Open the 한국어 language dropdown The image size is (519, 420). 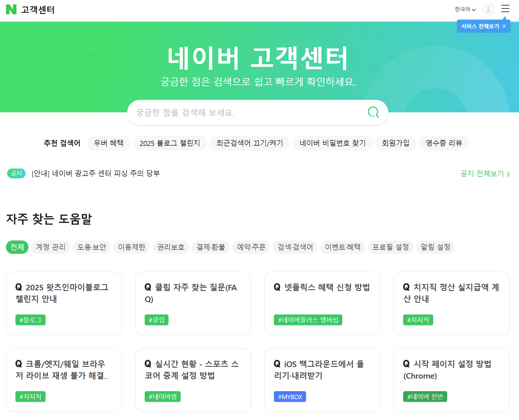465,10
